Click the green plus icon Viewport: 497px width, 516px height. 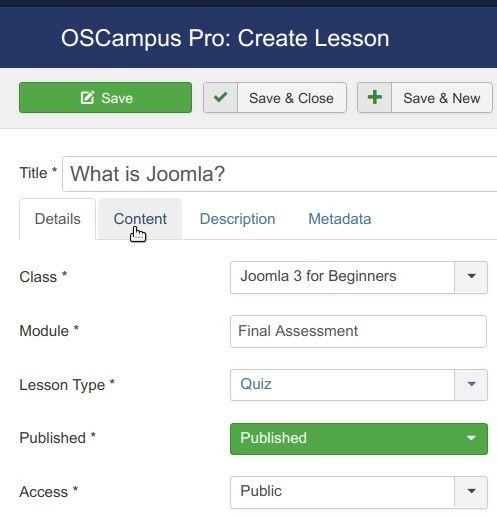[x=375, y=97]
